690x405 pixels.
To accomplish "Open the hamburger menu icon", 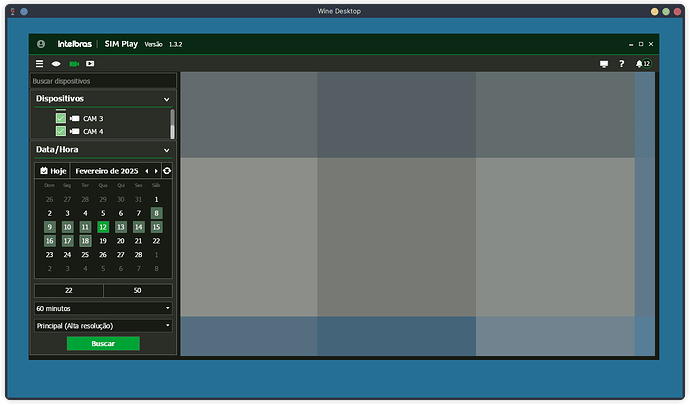I will point(40,63).
